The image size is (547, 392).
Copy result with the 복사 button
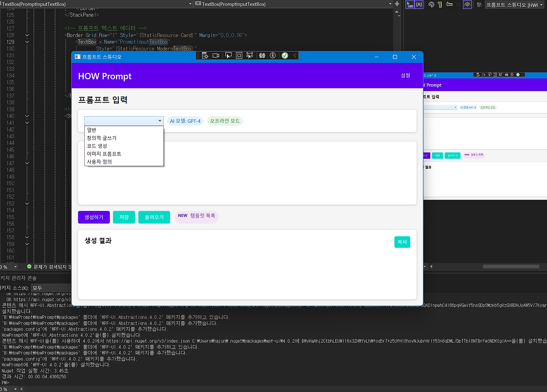click(402, 242)
